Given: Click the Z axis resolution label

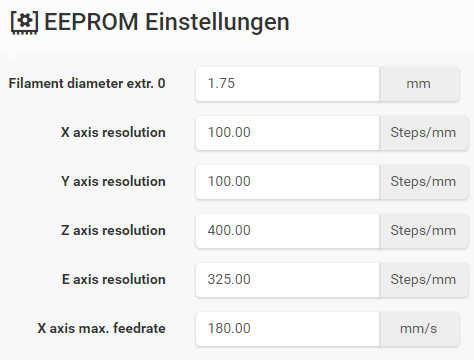Looking at the screenshot, I should (113, 230).
